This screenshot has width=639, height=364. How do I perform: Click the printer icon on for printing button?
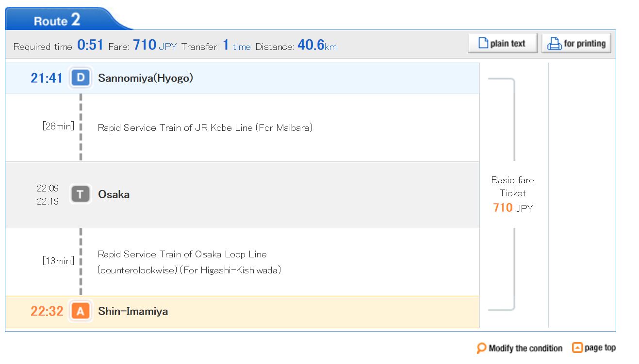click(554, 44)
